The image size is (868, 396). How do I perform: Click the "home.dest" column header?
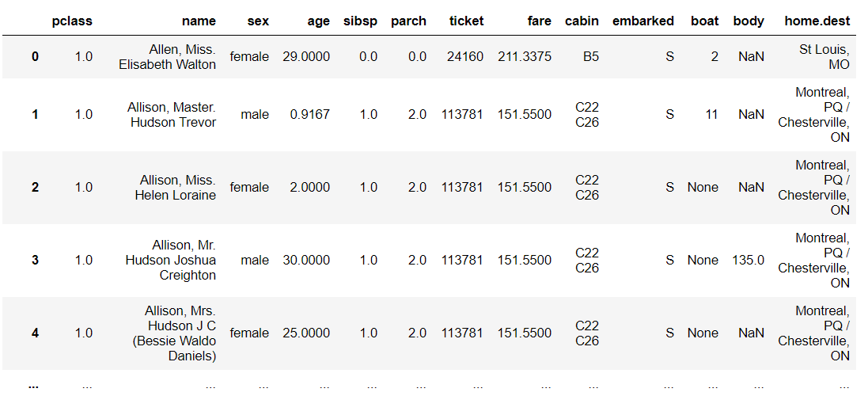coord(817,21)
